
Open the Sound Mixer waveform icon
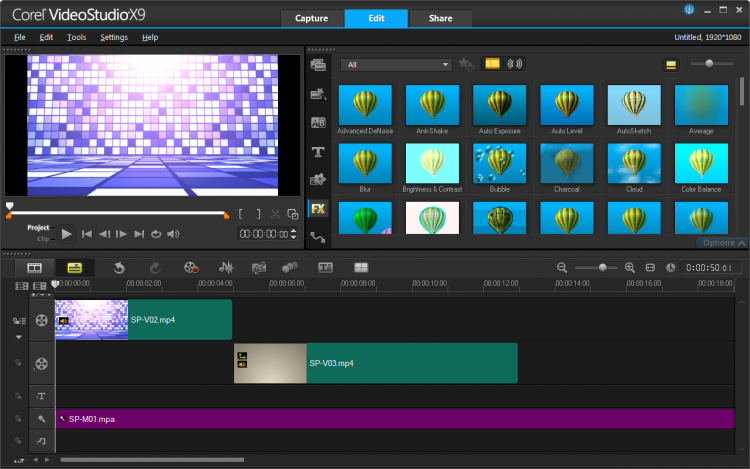tap(227, 268)
